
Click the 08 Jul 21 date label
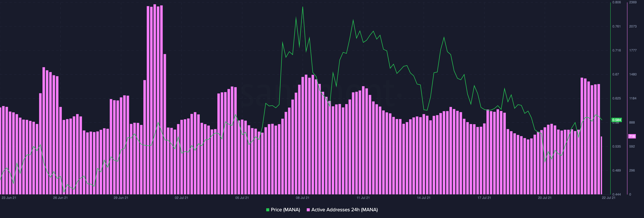[x=303, y=198]
